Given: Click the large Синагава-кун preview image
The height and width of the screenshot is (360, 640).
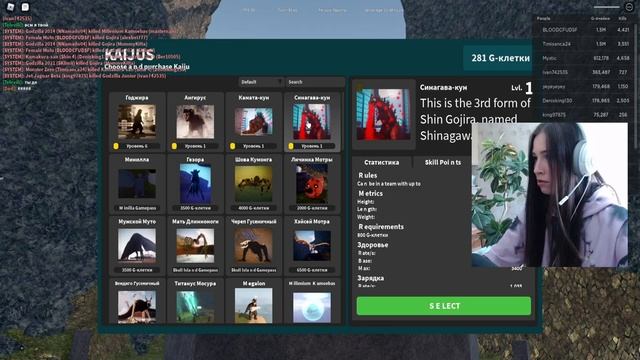Looking at the screenshot, I should click(383, 114).
